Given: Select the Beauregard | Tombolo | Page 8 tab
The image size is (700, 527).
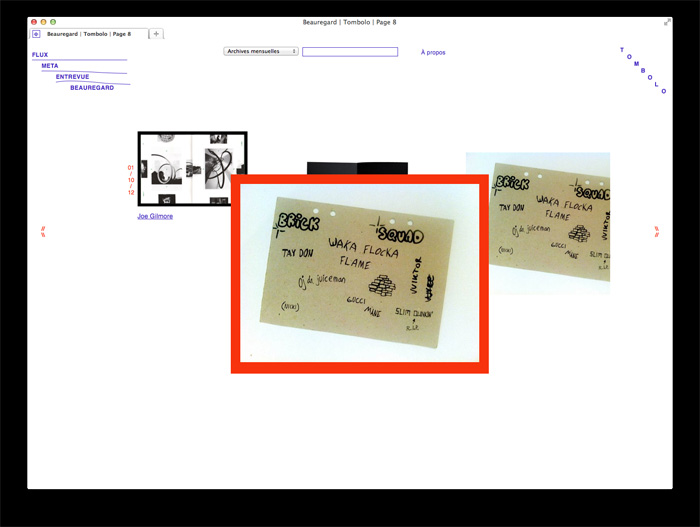Looking at the screenshot, I should [x=89, y=34].
